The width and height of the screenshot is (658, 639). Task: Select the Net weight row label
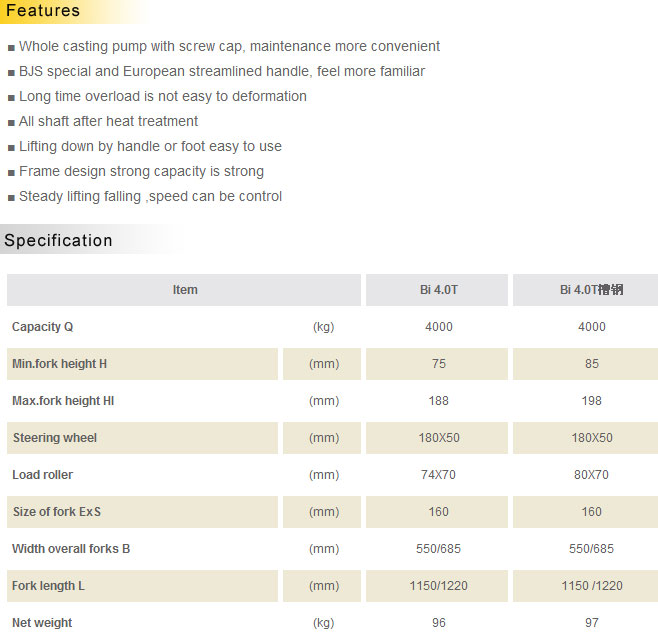coord(42,623)
